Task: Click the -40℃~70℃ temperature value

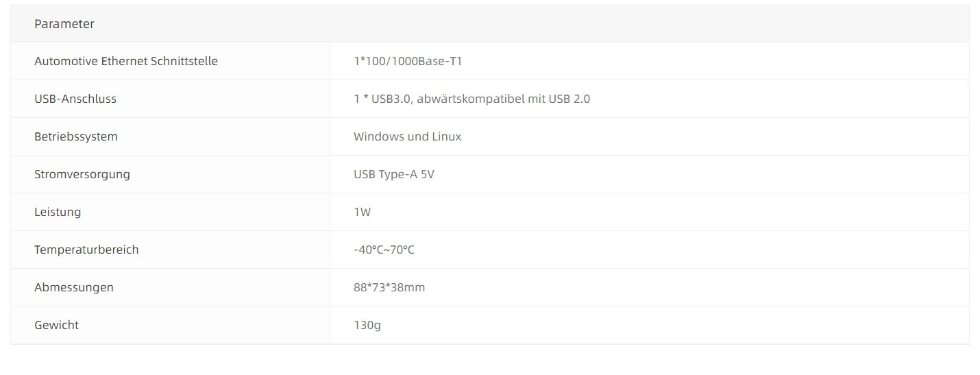Action: click(x=384, y=250)
